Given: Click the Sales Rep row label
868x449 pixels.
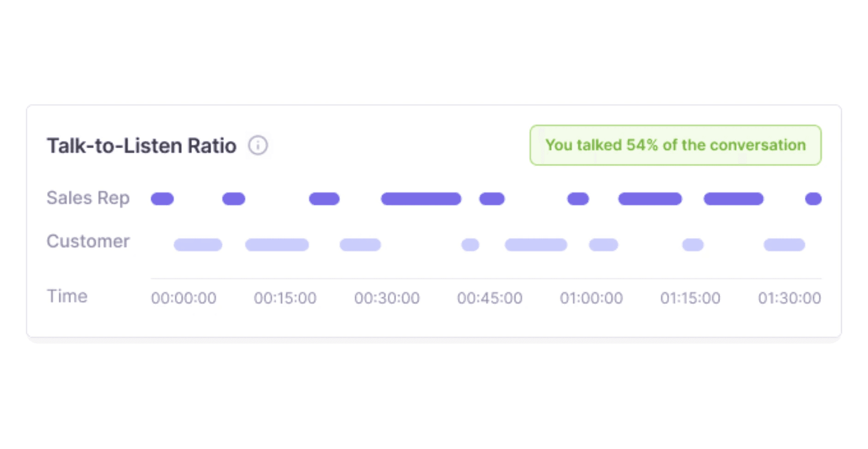Looking at the screenshot, I should click(88, 198).
